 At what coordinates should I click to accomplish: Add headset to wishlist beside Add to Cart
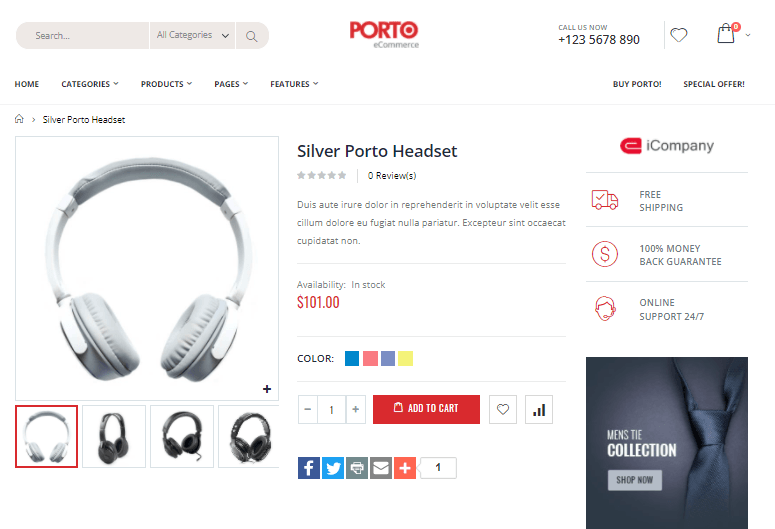pos(503,409)
